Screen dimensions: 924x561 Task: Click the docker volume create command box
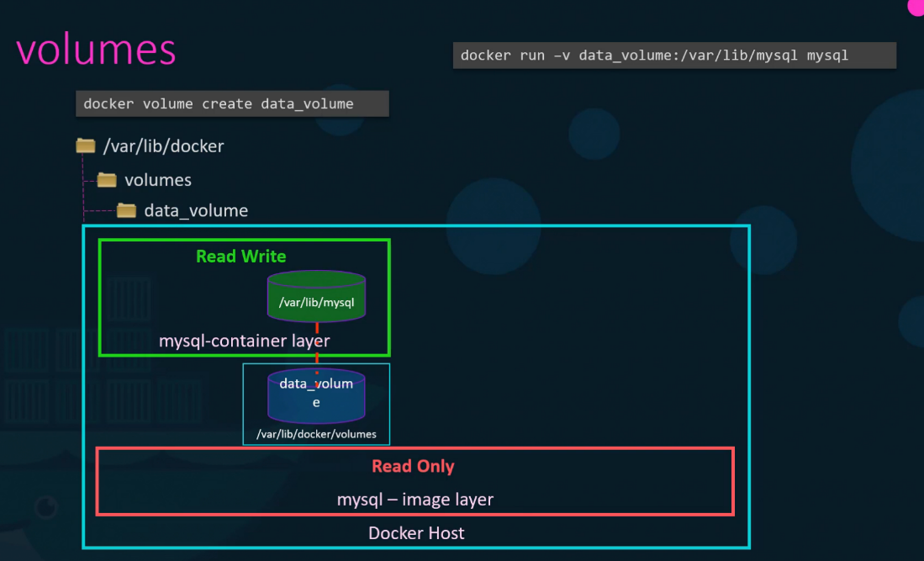(232, 103)
